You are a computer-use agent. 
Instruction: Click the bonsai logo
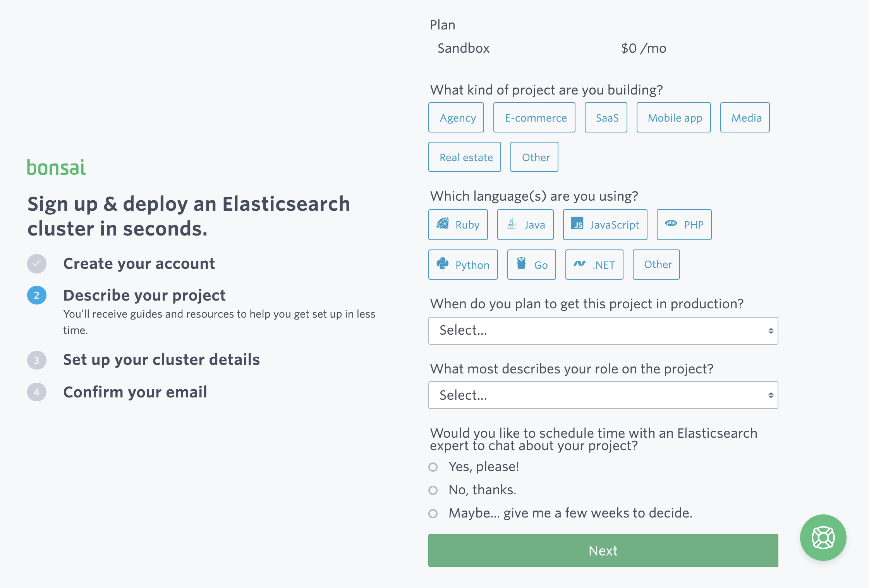(x=57, y=167)
